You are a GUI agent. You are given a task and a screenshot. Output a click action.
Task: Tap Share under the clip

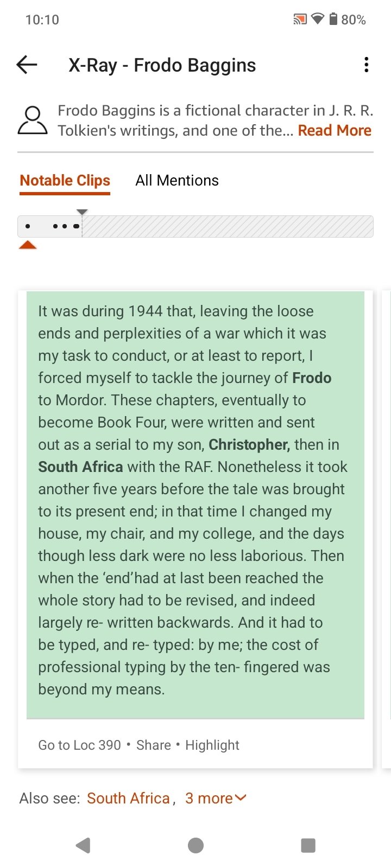coord(154,745)
